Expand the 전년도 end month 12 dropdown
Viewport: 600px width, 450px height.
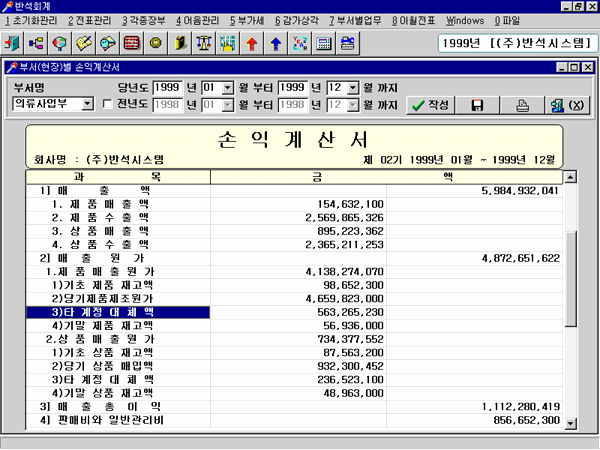[x=353, y=105]
